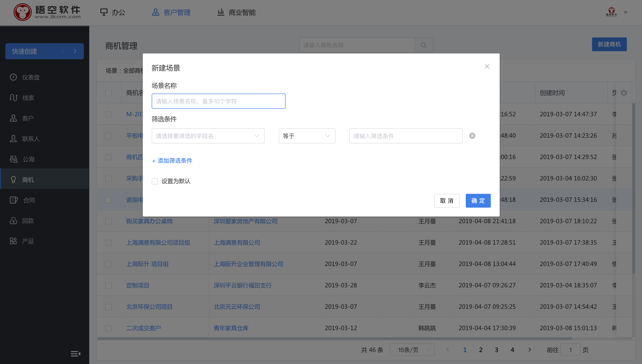Click the search magnifier icon
642x364 pixels.
coord(423,45)
